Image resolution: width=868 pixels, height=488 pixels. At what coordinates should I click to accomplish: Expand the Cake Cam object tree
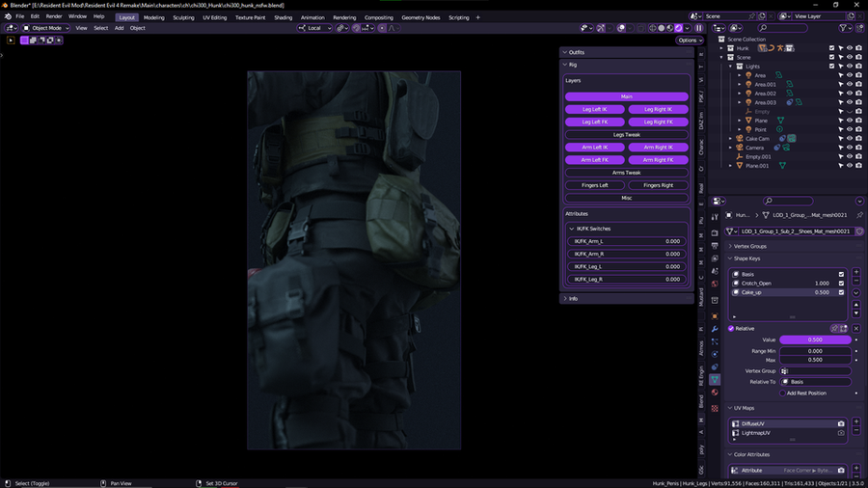730,139
